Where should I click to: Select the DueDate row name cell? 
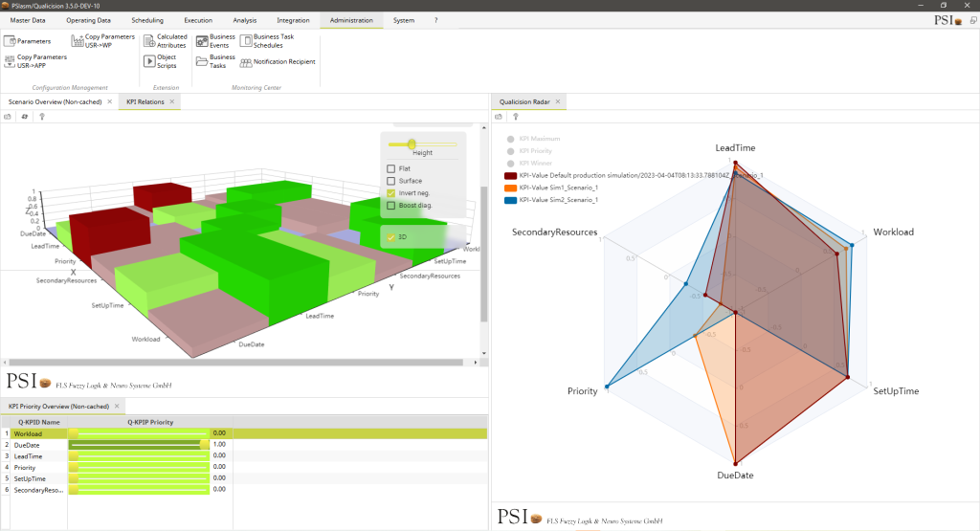[38, 445]
